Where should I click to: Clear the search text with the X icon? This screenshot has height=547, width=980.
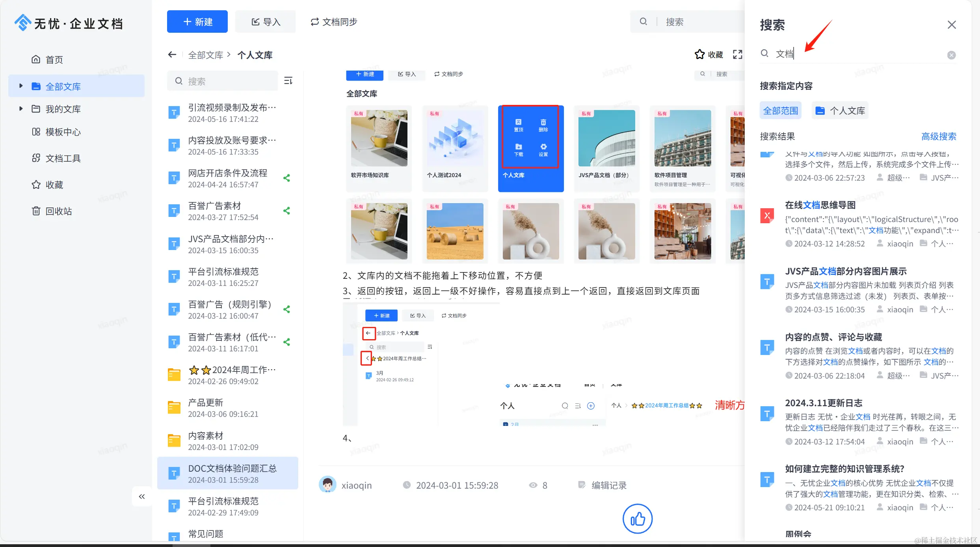tap(951, 55)
